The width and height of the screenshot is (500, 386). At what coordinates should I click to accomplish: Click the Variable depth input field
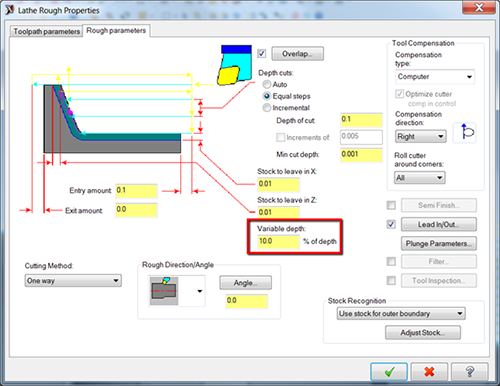tap(279, 241)
